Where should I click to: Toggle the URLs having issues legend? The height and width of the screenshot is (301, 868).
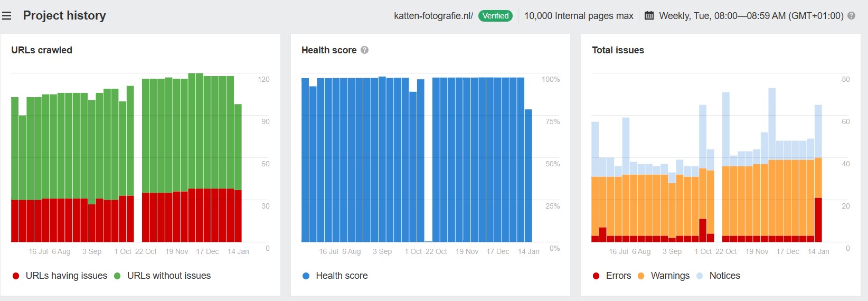click(60, 276)
